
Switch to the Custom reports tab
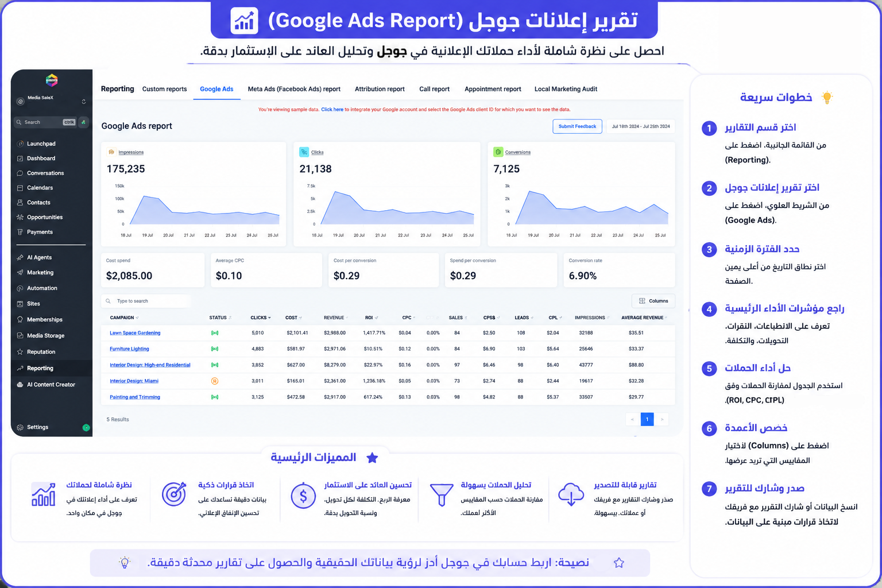pos(164,89)
